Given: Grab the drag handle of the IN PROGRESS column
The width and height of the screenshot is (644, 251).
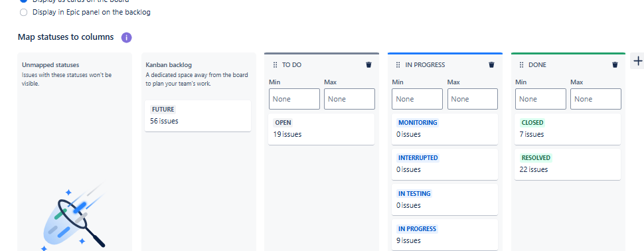Looking at the screenshot, I should coord(398,65).
